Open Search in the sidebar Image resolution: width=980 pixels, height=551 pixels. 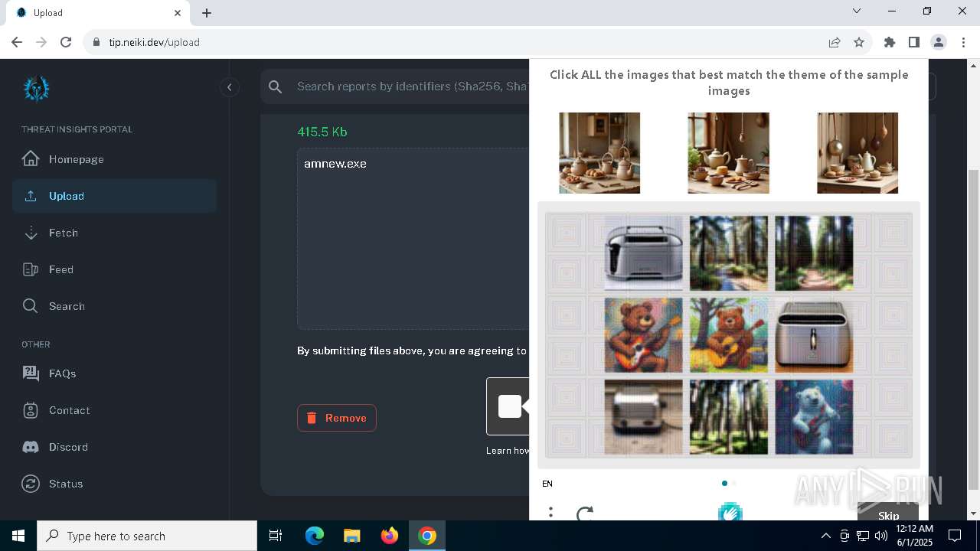115,306
